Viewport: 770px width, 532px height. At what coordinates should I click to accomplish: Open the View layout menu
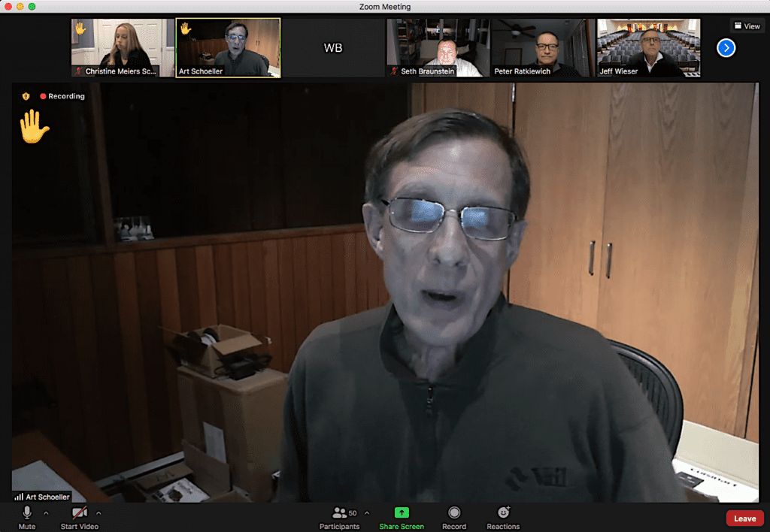point(747,26)
